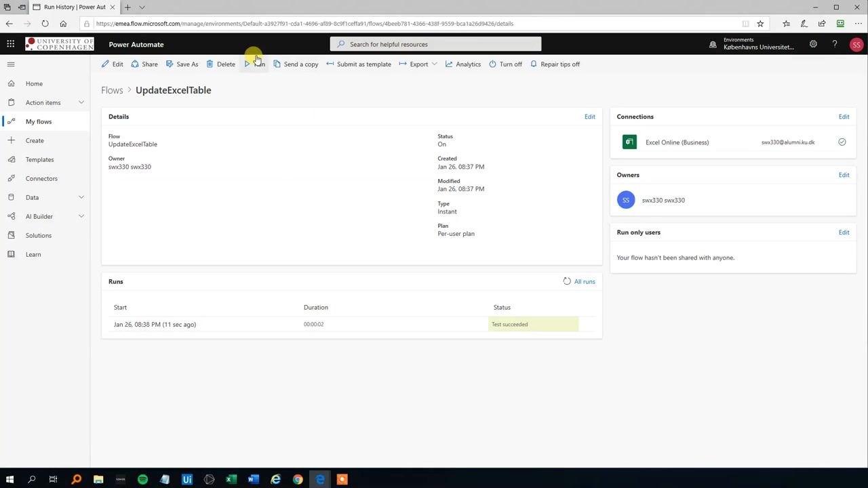The height and width of the screenshot is (488, 868).
Task: View All runs link
Action: [585, 281]
